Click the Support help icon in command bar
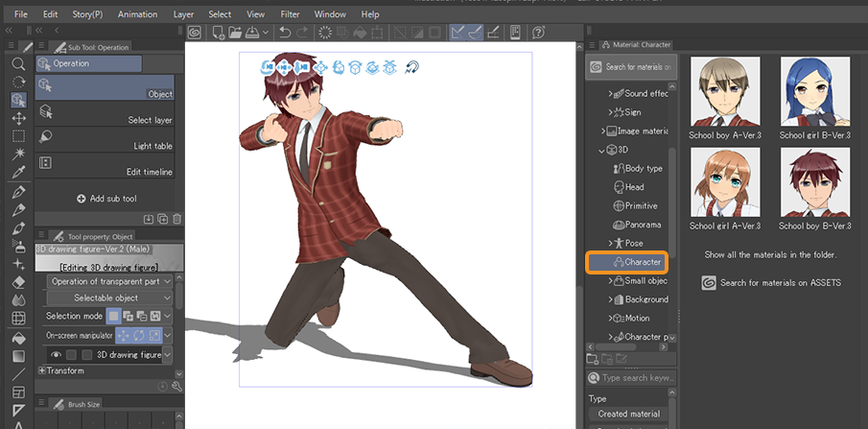 pos(538,33)
